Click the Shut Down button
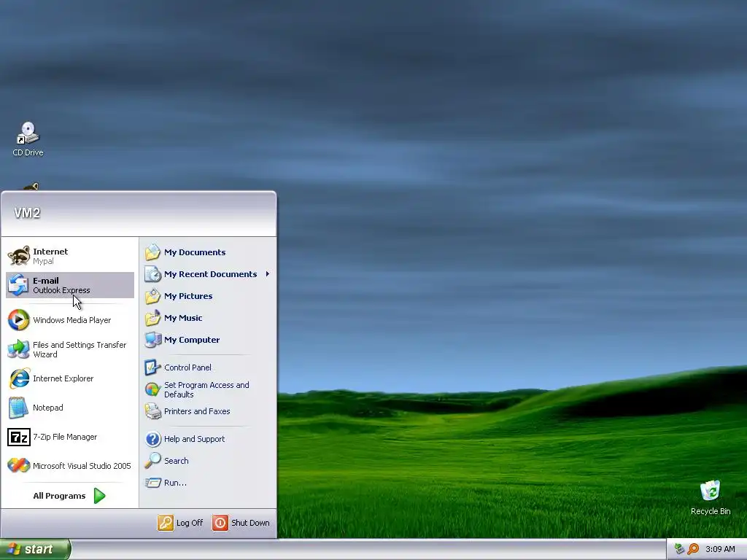 pyautogui.click(x=241, y=522)
